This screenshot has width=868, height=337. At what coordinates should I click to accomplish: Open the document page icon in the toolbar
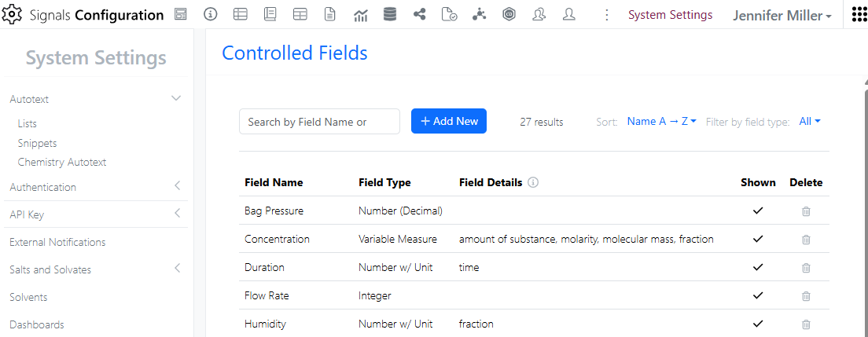coord(330,15)
